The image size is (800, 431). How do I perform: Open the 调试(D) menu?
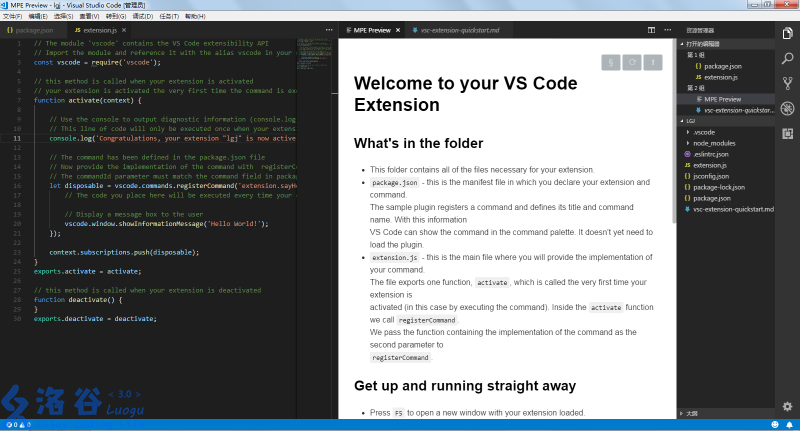coord(142,16)
